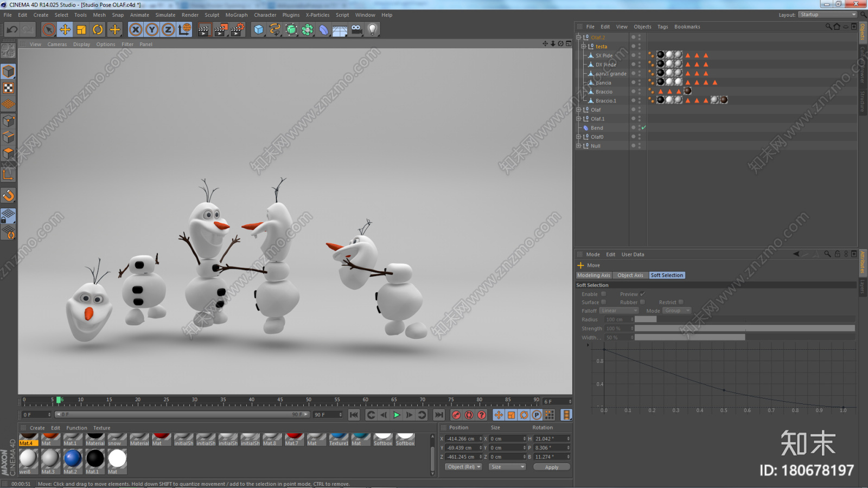The image size is (868, 488).
Task: Check the Restrict checkbox
Action: pos(681,302)
